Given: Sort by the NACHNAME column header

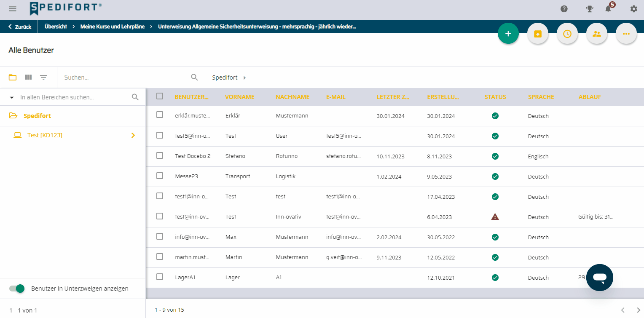Looking at the screenshot, I should point(292,97).
